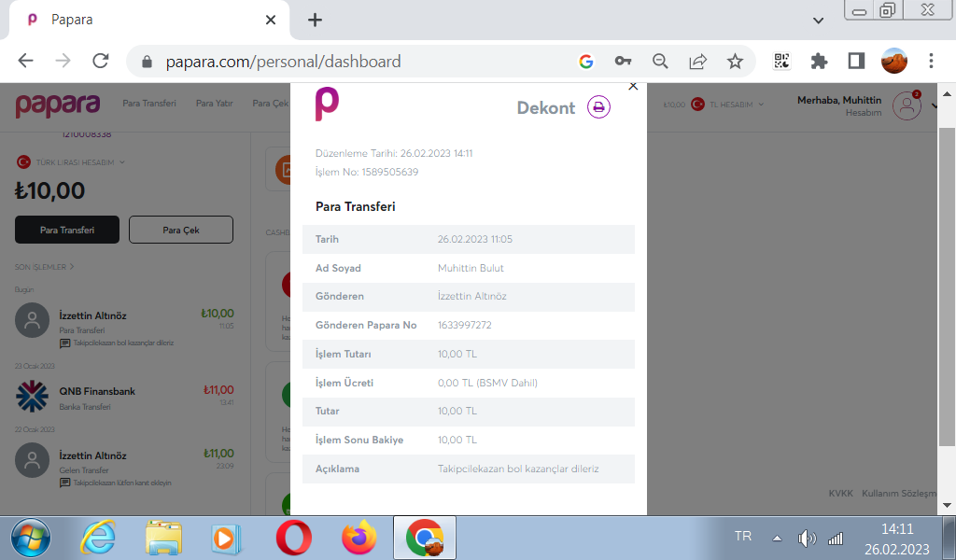Viewport: 956px width, 560px height.
Task: Click the Papara logo in the receipt
Action: (x=327, y=105)
